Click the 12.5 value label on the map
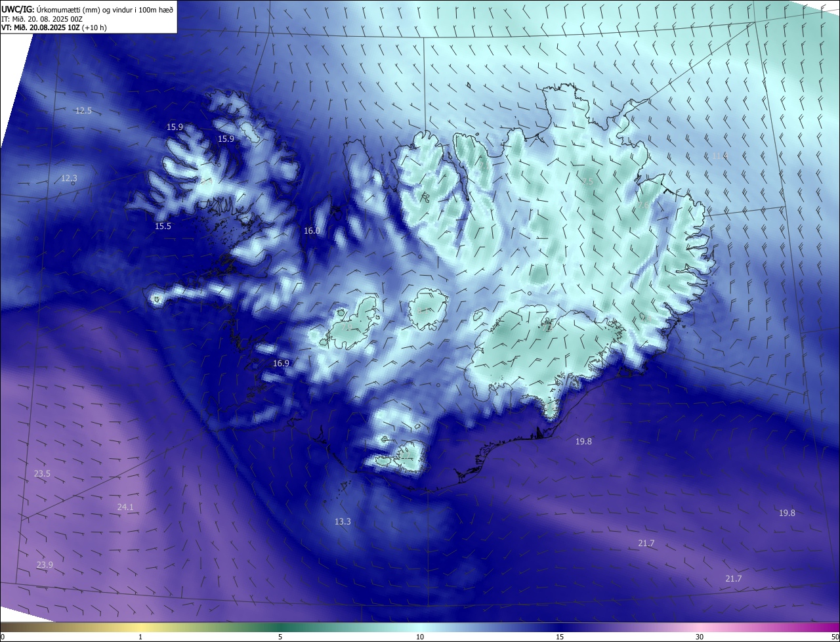Screen dimensions: 840x642 pos(83,110)
